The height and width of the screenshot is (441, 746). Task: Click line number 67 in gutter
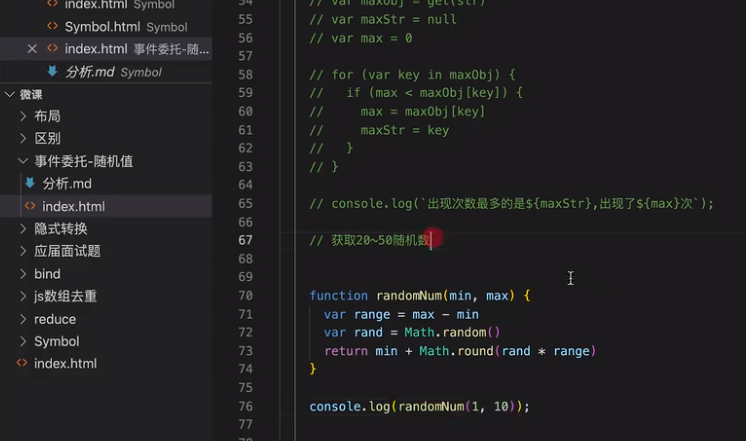coord(245,240)
